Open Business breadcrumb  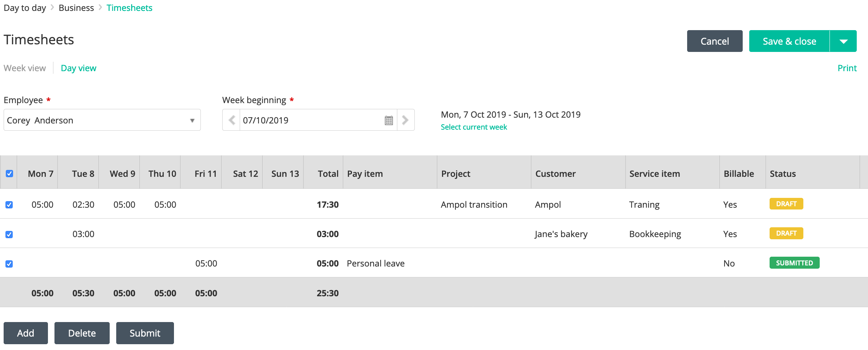(76, 8)
